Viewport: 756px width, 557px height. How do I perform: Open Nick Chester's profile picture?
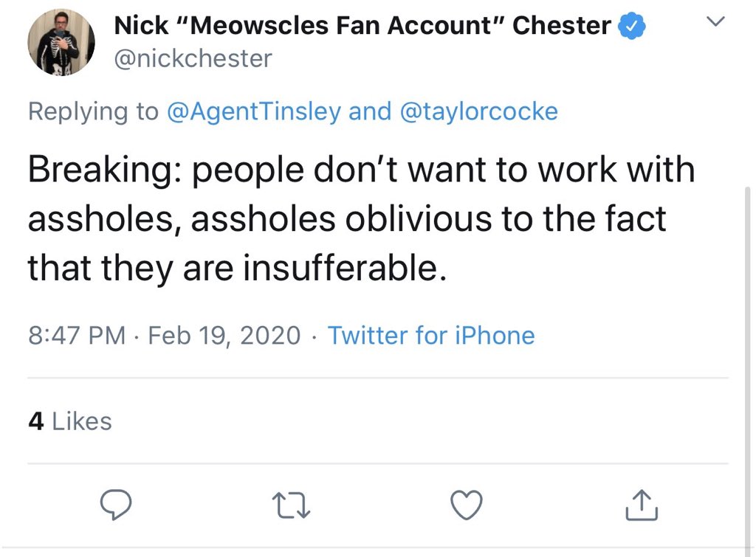[61, 42]
